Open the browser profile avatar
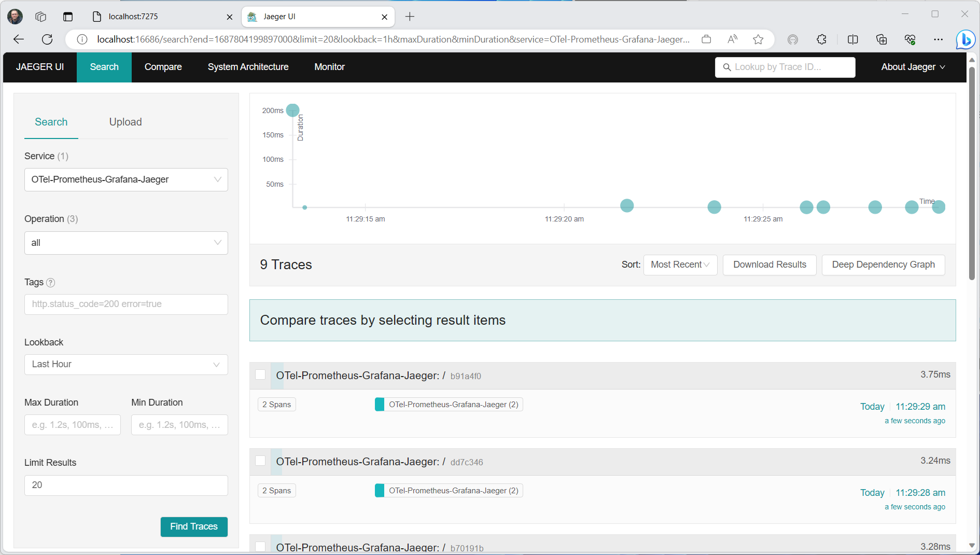The width and height of the screenshot is (980, 555). coord(15,17)
